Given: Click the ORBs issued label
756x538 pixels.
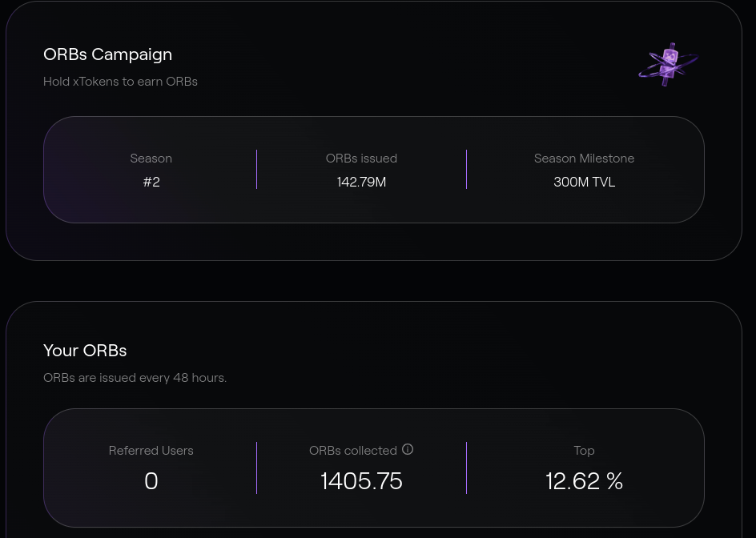Looking at the screenshot, I should 362,159.
